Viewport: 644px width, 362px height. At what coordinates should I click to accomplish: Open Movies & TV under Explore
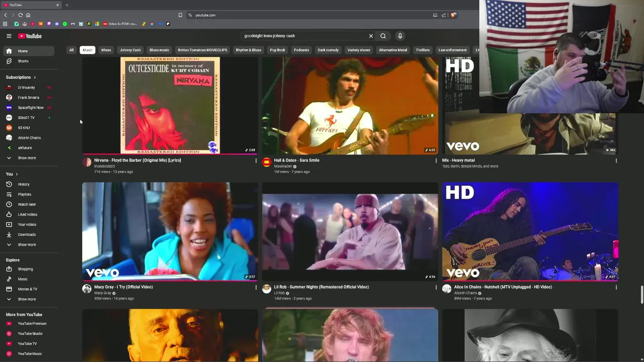28,289
